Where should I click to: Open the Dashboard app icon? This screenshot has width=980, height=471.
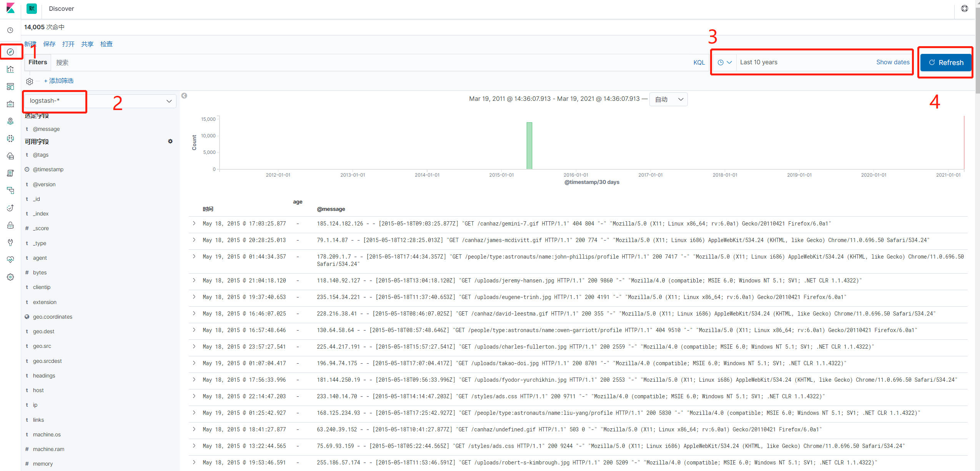click(x=10, y=86)
